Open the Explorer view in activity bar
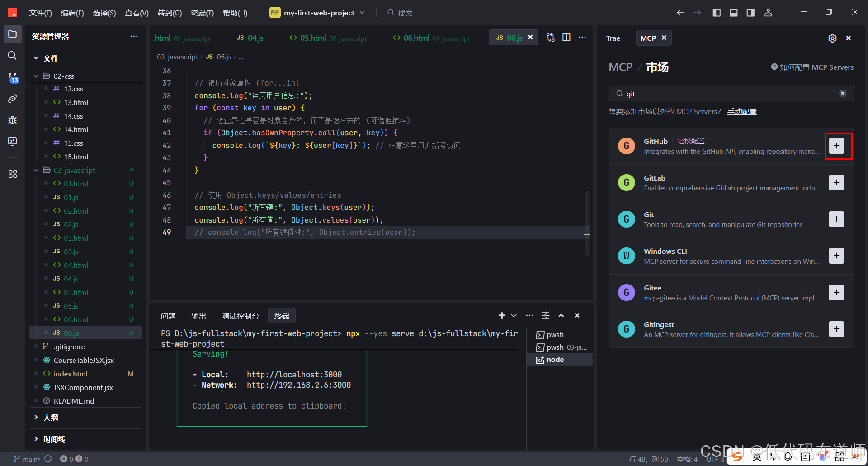This screenshot has height=466, width=868. tap(13, 34)
